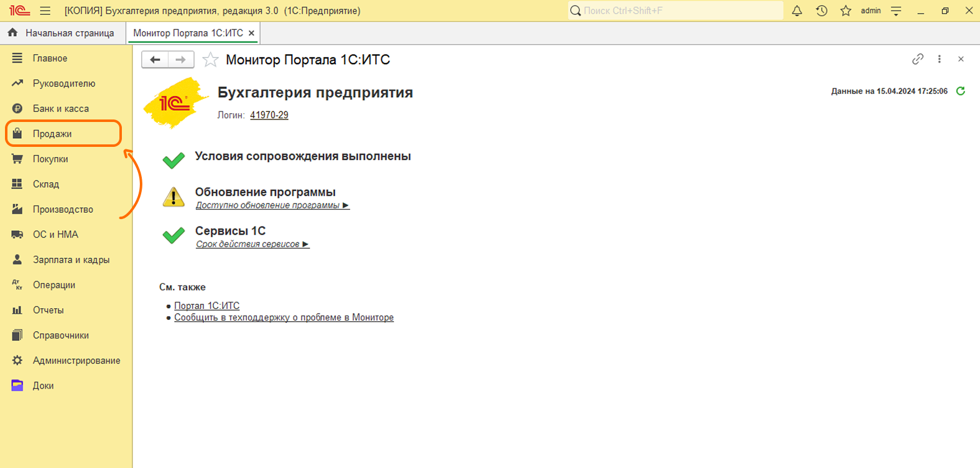Click the ОС и НМА truck icon
This screenshot has height=468, width=980.
click(17, 235)
